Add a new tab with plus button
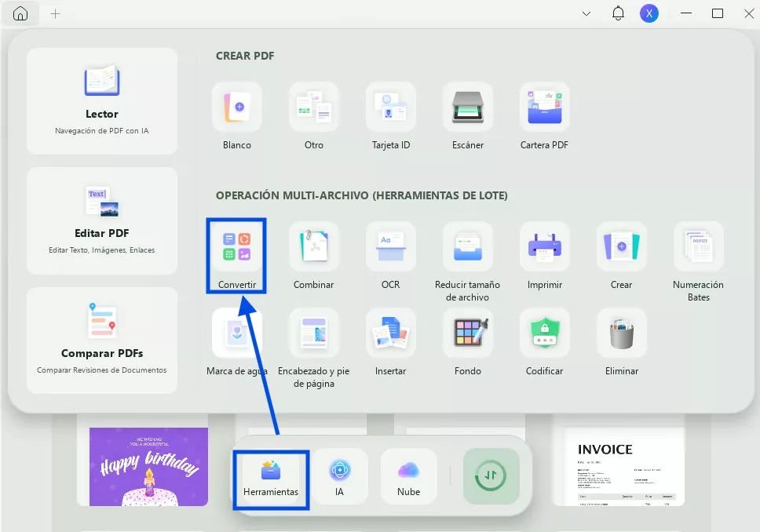 point(55,13)
